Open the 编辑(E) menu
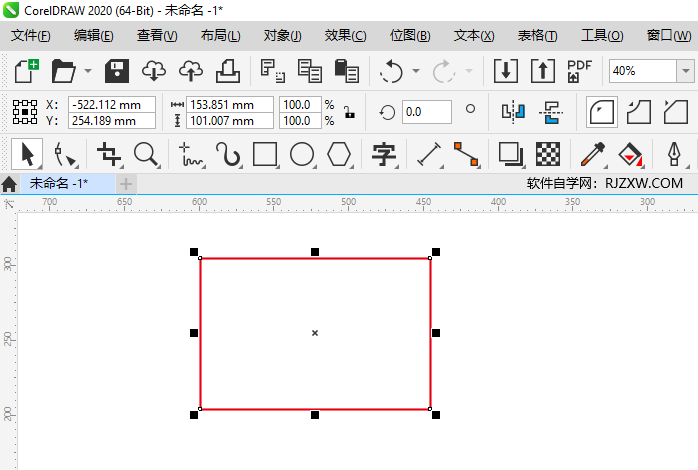Image resolution: width=698 pixels, height=470 pixels. (93, 35)
